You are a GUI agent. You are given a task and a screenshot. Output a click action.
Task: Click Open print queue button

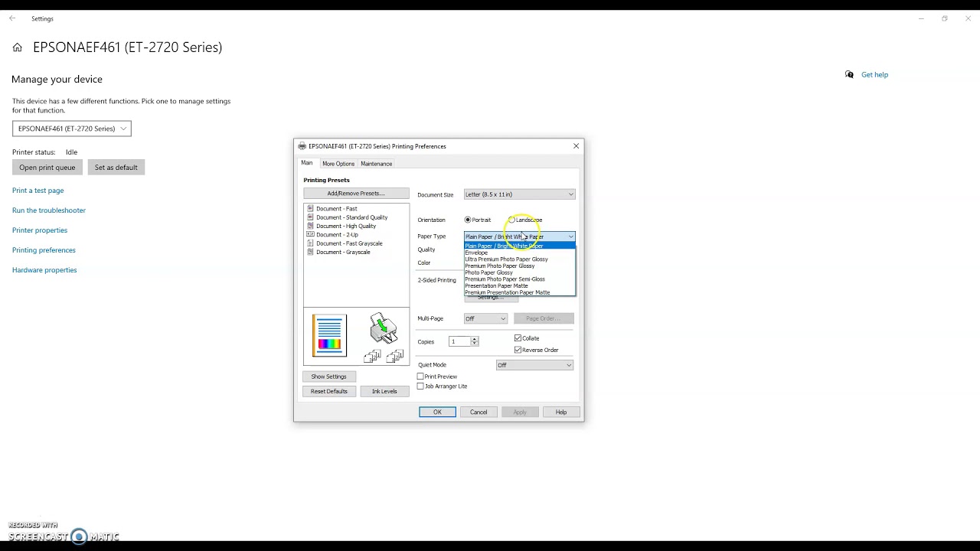pyautogui.click(x=47, y=168)
